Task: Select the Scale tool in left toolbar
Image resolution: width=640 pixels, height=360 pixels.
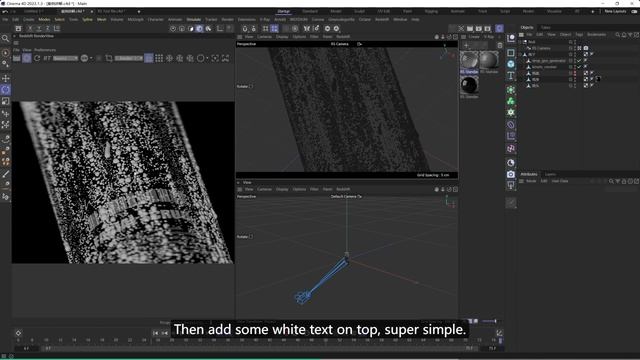Action: tap(6, 101)
